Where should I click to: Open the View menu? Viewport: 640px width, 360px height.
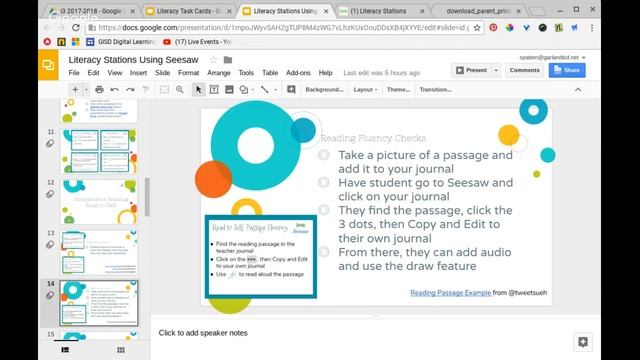(115, 73)
